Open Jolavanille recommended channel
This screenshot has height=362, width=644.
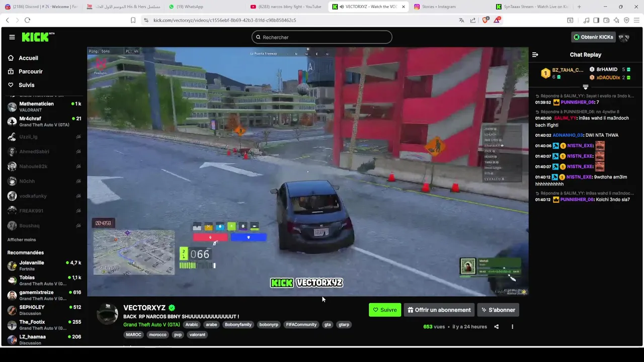(x=44, y=265)
